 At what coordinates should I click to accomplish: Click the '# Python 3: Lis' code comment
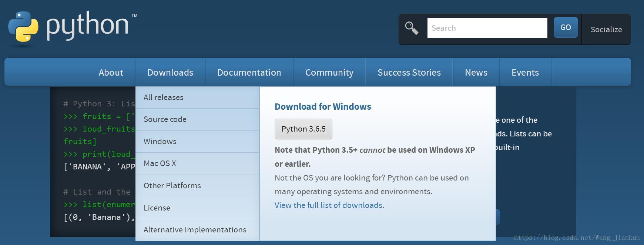[x=99, y=104]
